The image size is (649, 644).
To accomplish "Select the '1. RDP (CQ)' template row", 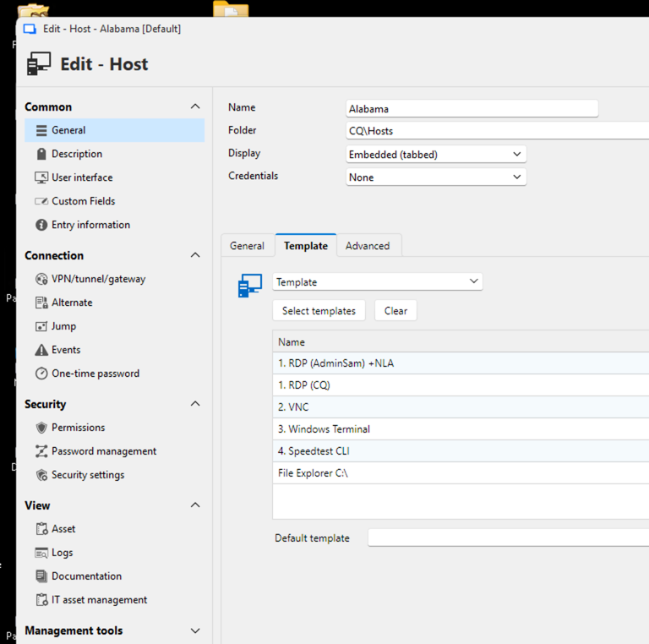I will [x=461, y=385].
